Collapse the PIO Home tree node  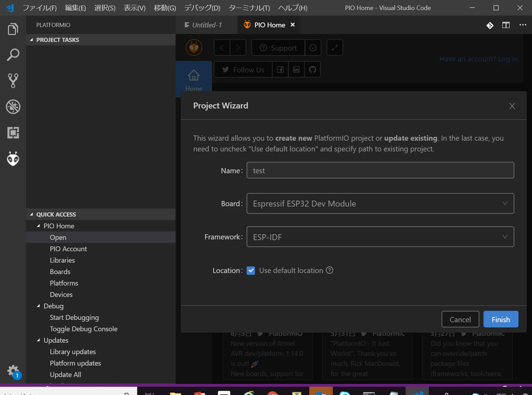coord(38,226)
